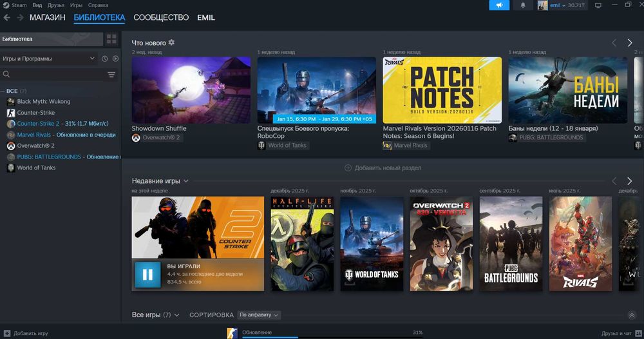Click the Библиотека home button

pyautogui.click(x=52, y=39)
